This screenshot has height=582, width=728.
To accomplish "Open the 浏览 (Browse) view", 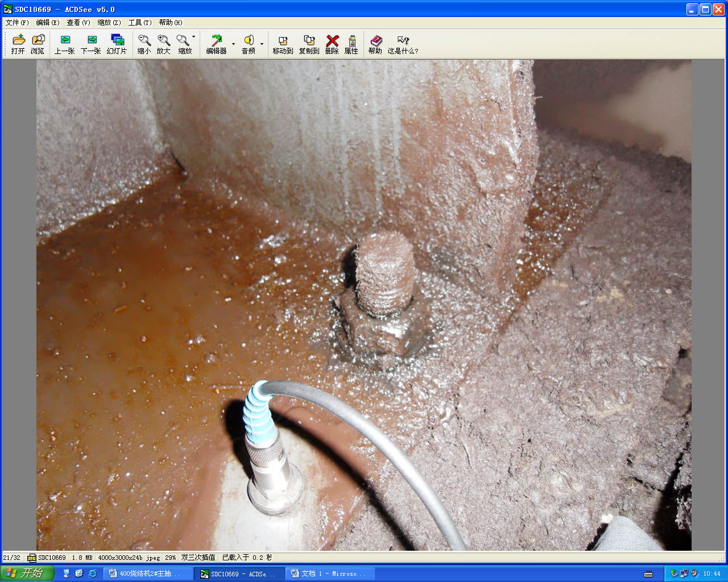I will click(38, 44).
